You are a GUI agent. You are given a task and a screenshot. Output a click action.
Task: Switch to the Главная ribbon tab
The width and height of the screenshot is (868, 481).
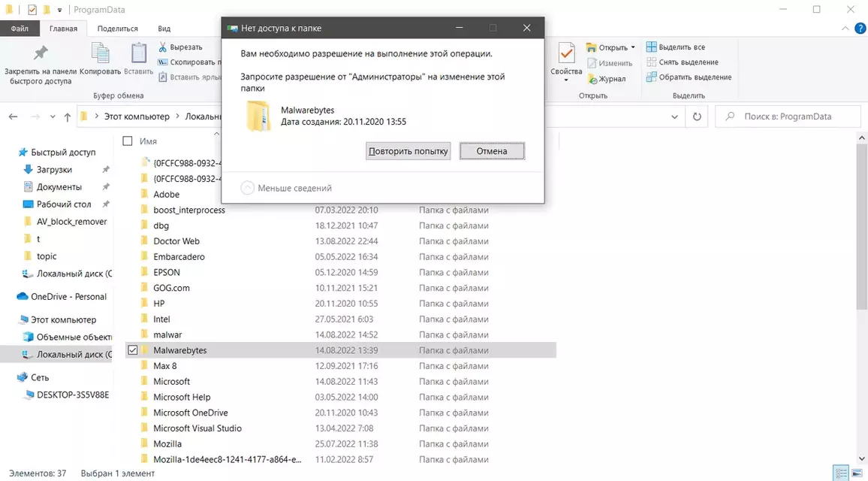click(x=63, y=29)
